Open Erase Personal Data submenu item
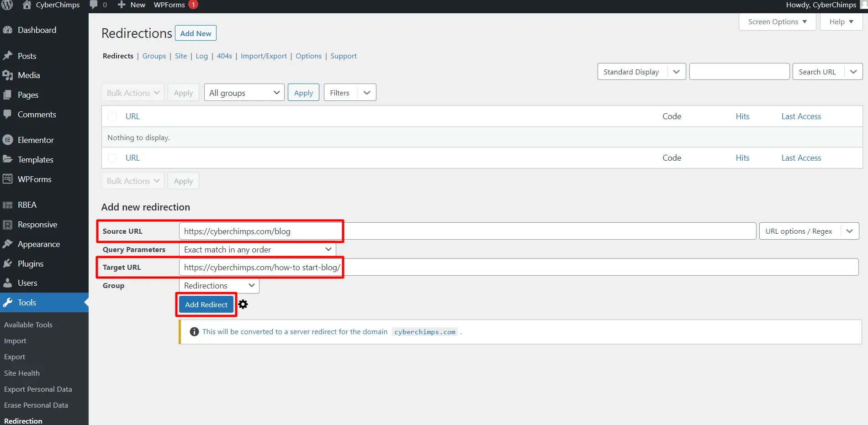868x425 pixels. [36, 405]
